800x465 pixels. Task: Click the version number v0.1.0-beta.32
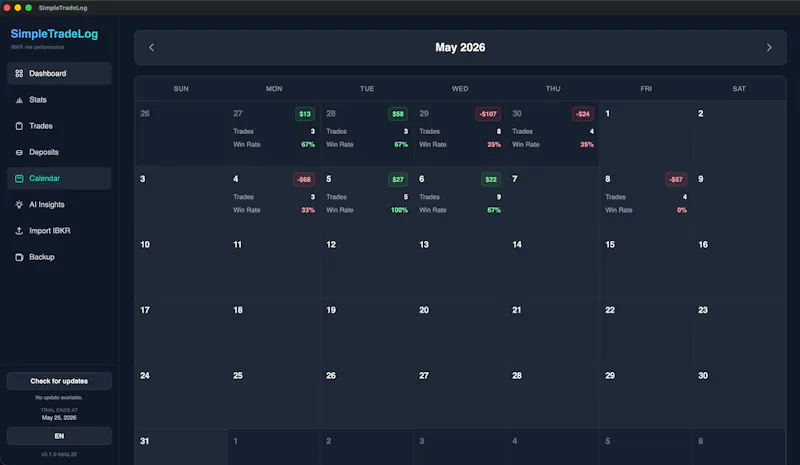click(59, 454)
